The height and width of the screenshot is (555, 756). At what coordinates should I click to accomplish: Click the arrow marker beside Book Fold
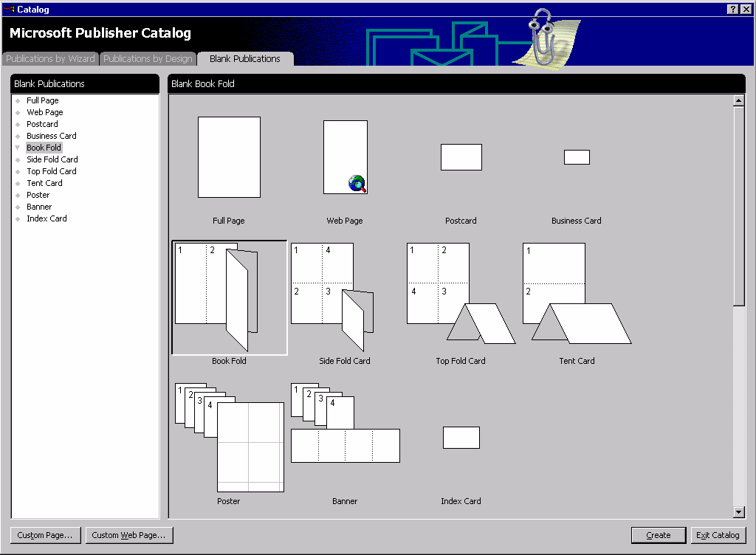pyautogui.click(x=18, y=148)
